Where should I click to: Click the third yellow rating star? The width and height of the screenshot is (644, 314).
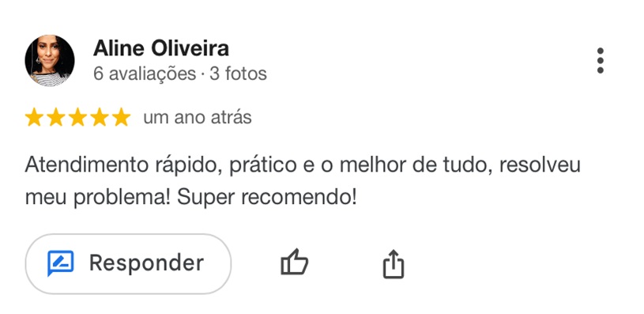point(77,118)
